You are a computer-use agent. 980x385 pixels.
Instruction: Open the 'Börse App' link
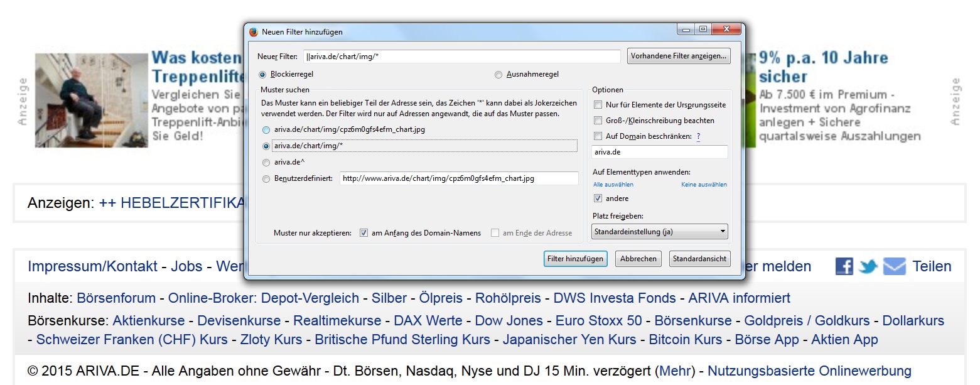pos(767,340)
